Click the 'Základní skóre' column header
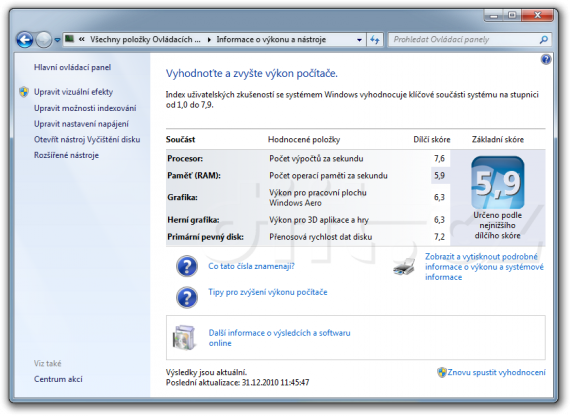570x416 pixels. pyautogui.click(x=498, y=140)
